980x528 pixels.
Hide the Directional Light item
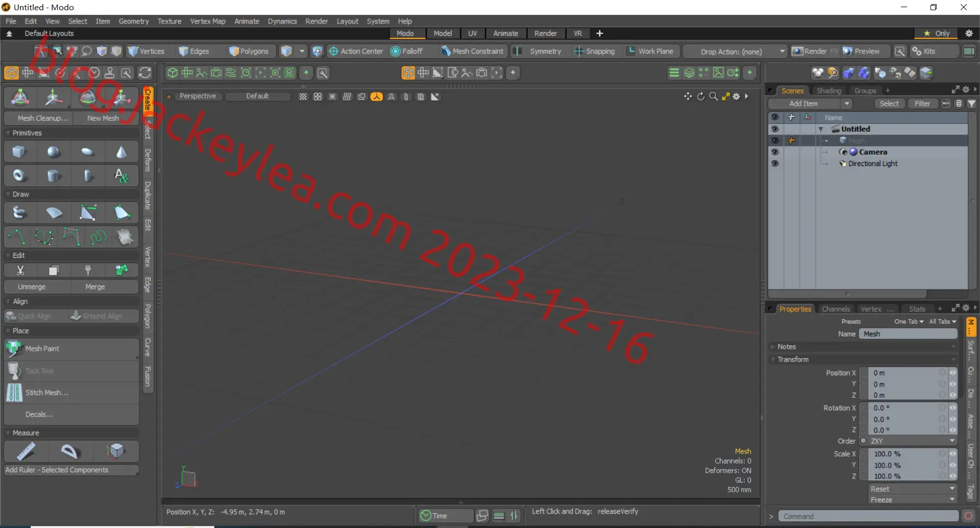click(x=775, y=164)
